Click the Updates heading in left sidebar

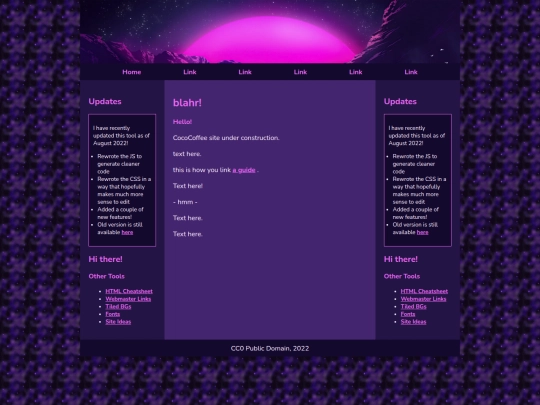click(105, 102)
